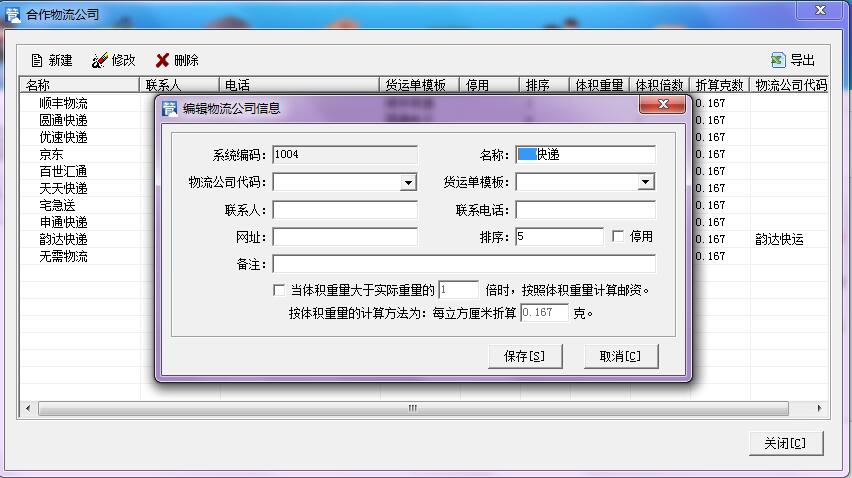Click the horizontal scrollbar right arrow
Screen dimensions: 852x478
click(821, 408)
